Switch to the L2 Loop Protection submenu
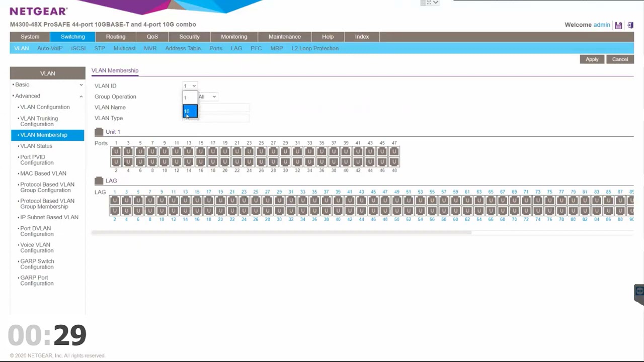The image size is (644, 362). coord(315,48)
